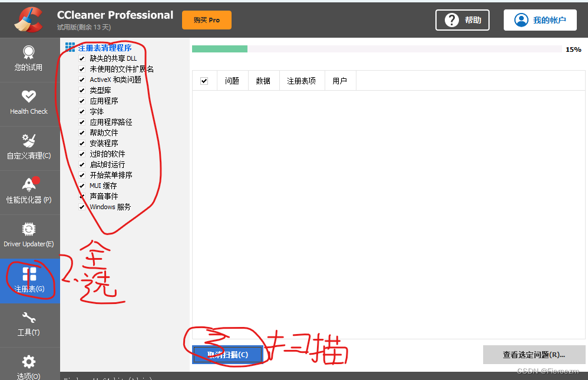This screenshot has height=380, width=588.
Task: Toggle 应用程序 checkbox
Action: pyautogui.click(x=82, y=101)
